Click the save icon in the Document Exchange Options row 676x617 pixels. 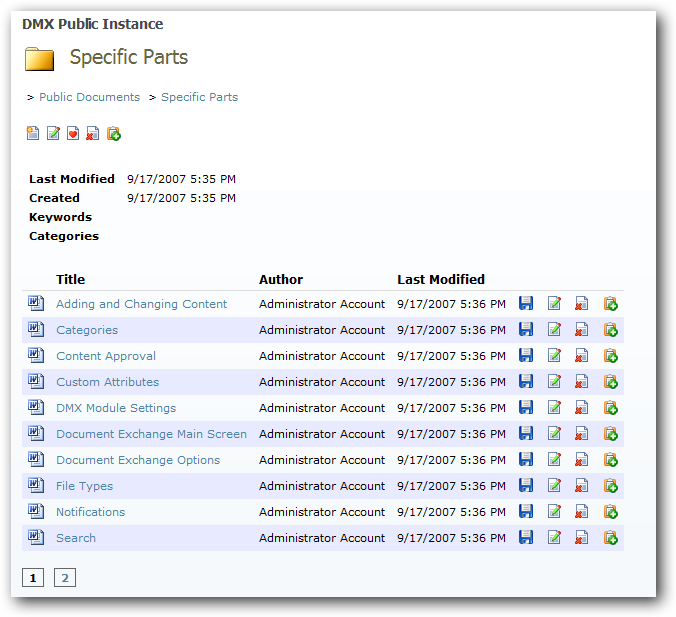[x=526, y=460]
